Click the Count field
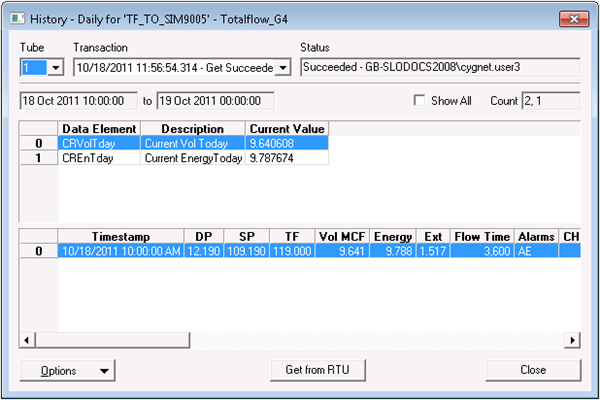600x400 pixels. tap(551, 101)
